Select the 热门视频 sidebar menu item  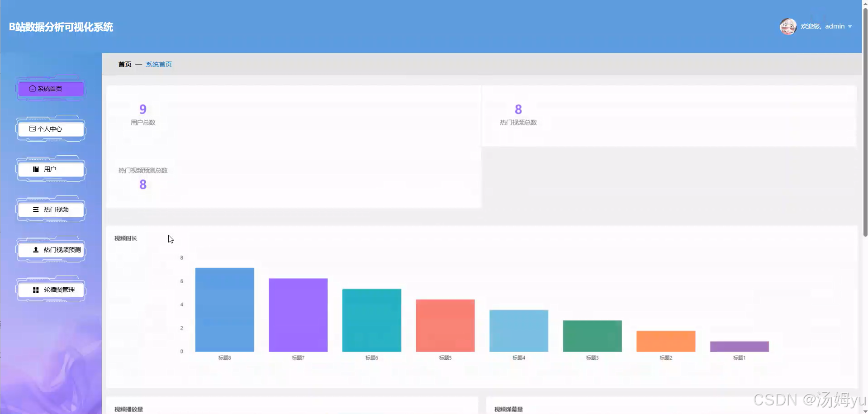51,209
